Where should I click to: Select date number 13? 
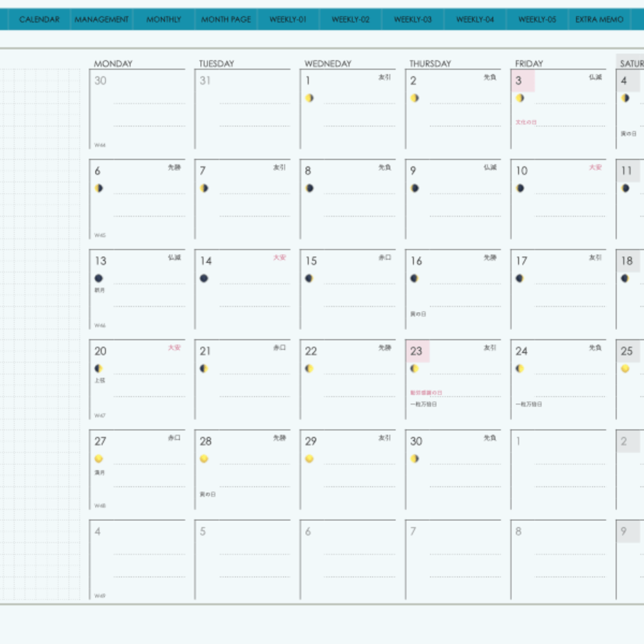tap(101, 261)
